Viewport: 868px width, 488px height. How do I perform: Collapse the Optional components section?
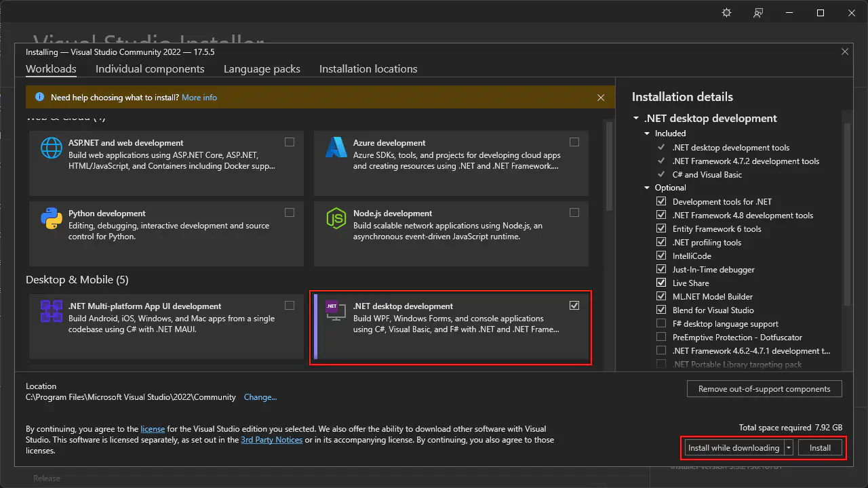(x=647, y=188)
